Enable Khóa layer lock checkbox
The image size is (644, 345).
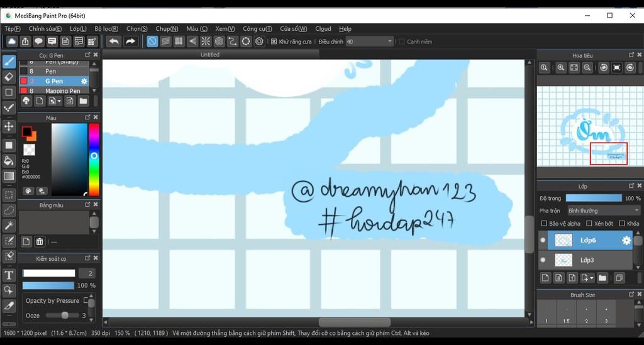[x=622, y=224]
